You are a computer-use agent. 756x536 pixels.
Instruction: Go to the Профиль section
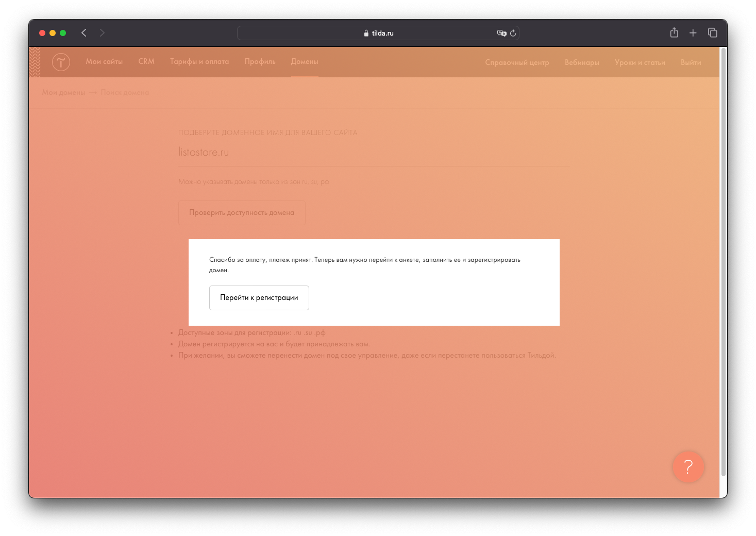260,61
